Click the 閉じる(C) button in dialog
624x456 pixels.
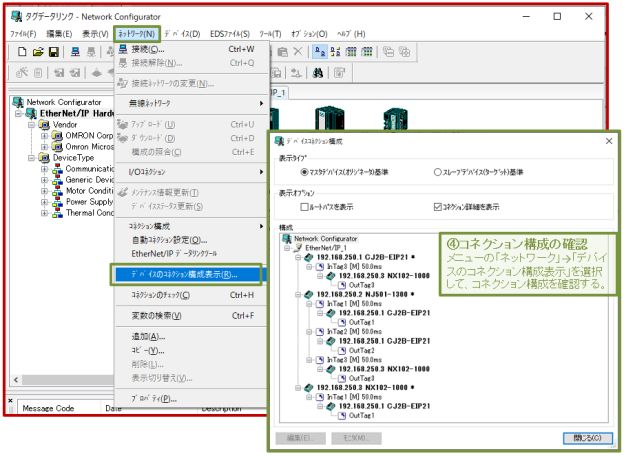(587, 438)
